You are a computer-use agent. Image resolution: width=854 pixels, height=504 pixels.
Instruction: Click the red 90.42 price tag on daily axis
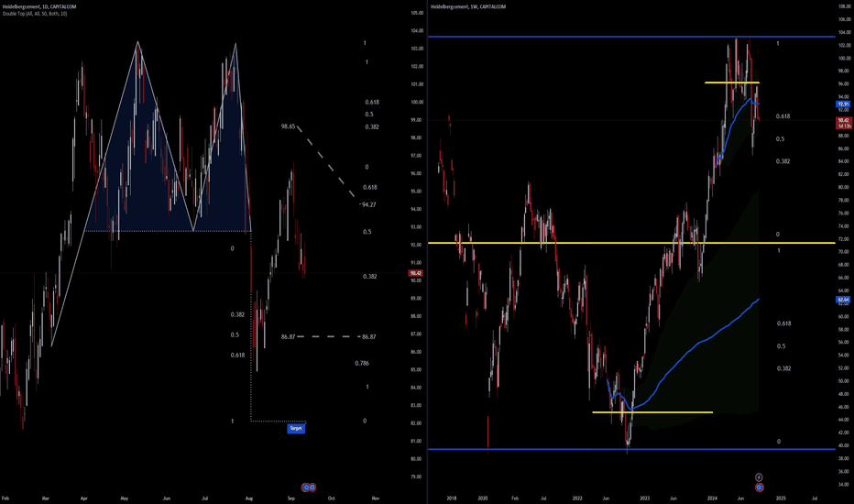click(x=416, y=273)
